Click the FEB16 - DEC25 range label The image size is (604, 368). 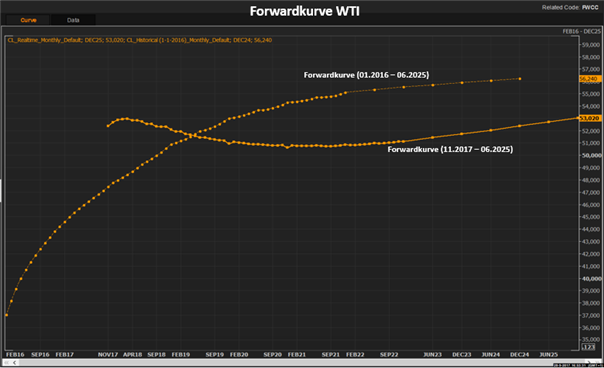pyautogui.click(x=581, y=32)
